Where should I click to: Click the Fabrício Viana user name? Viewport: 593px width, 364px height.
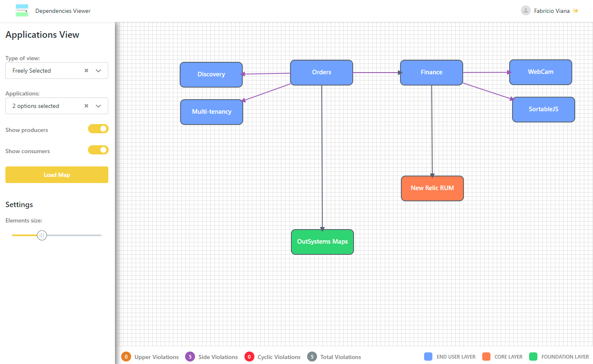click(x=552, y=11)
